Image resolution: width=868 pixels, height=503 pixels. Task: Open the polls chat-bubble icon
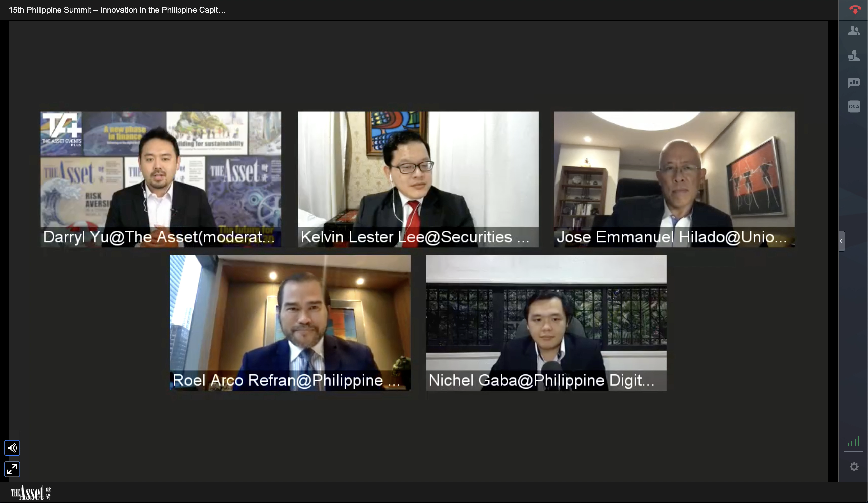tap(854, 83)
